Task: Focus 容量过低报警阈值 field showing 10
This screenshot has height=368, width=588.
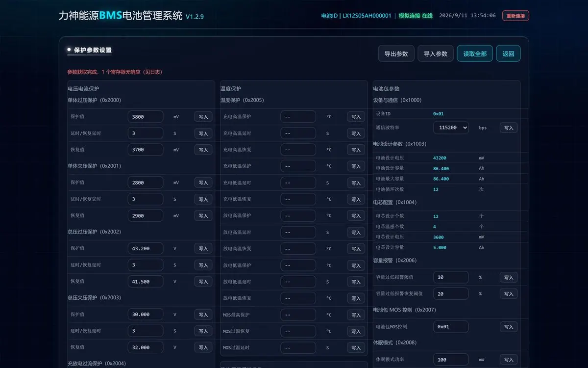Action: coord(451,277)
